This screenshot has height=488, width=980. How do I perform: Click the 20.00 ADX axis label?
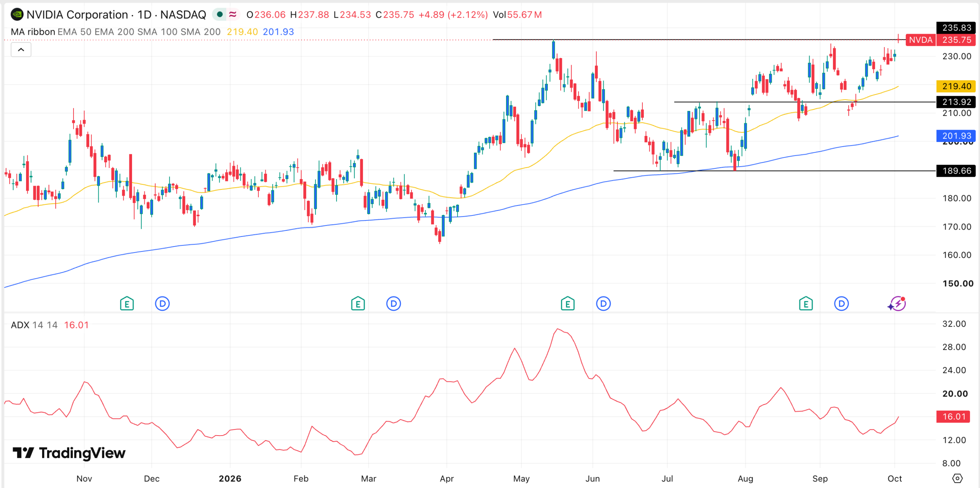click(x=955, y=394)
